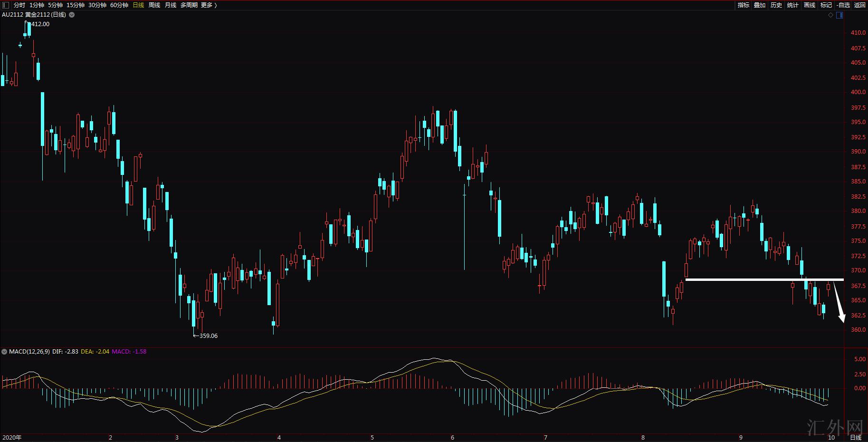Expand the AU2112 contract dropdown arrow
This screenshot has width=868, height=442.
pos(72,15)
